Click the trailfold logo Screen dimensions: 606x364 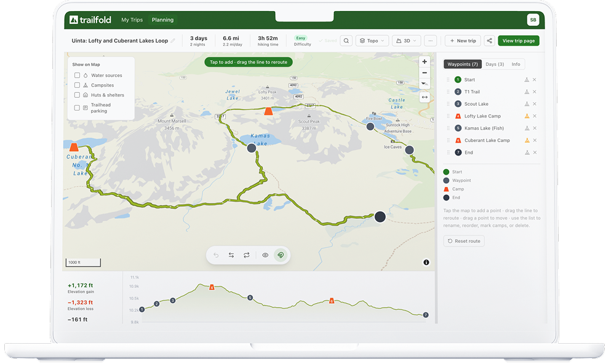click(90, 20)
